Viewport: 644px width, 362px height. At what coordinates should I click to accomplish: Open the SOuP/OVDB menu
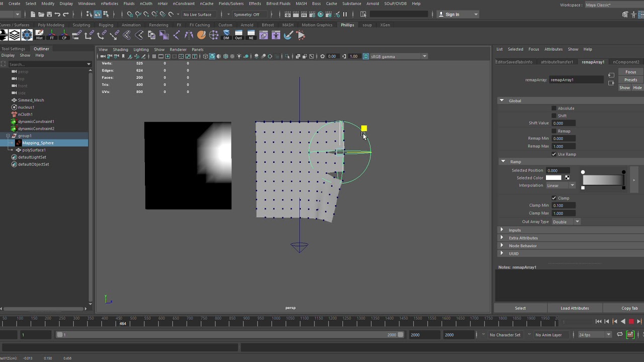click(395, 4)
